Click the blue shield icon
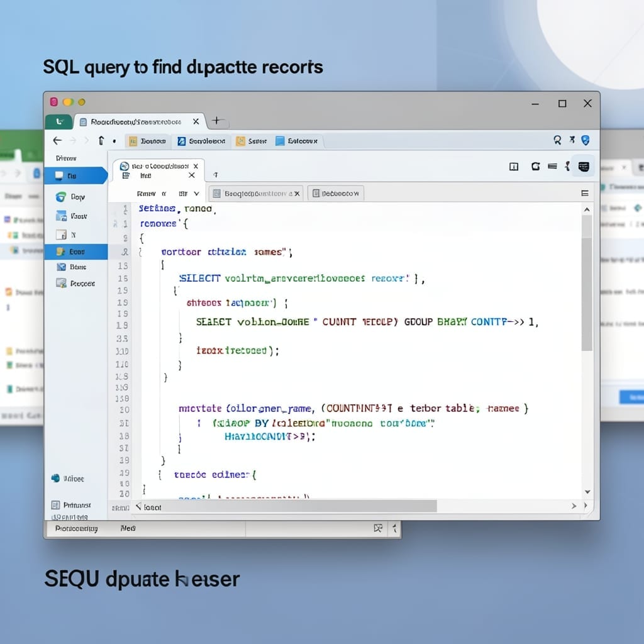This screenshot has height=644, width=644. [x=586, y=140]
